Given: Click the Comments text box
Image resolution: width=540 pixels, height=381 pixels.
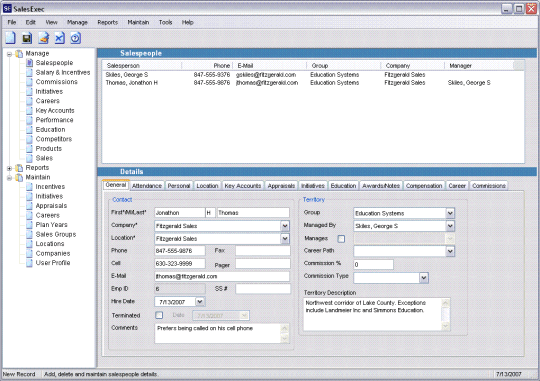Looking at the screenshot, I should pos(222,333).
